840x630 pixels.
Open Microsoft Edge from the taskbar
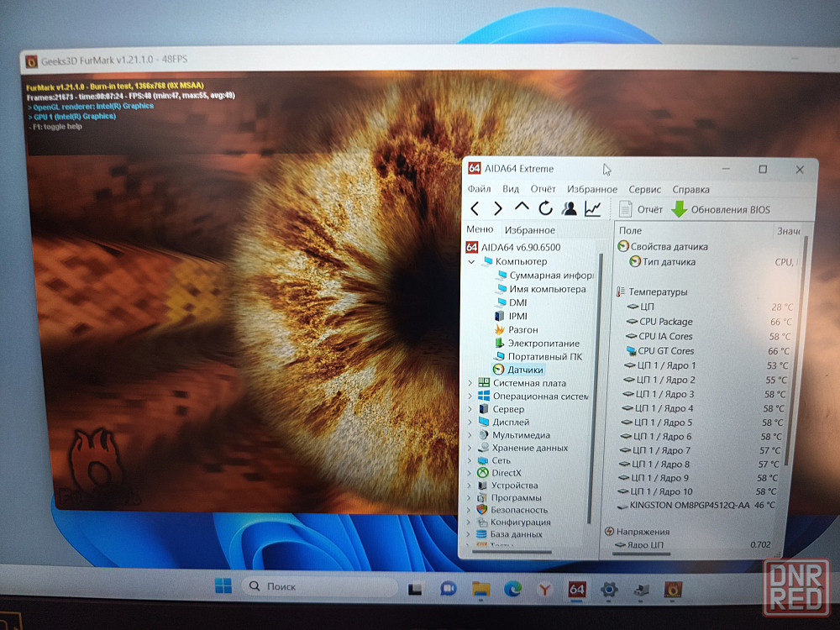point(512,590)
